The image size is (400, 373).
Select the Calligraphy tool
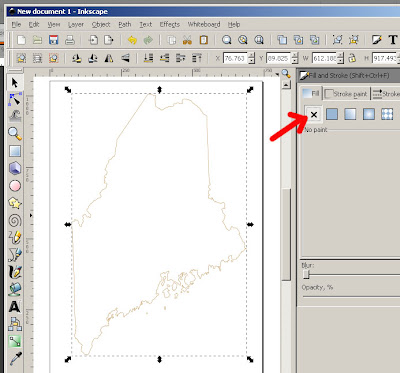[x=15, y=272]
